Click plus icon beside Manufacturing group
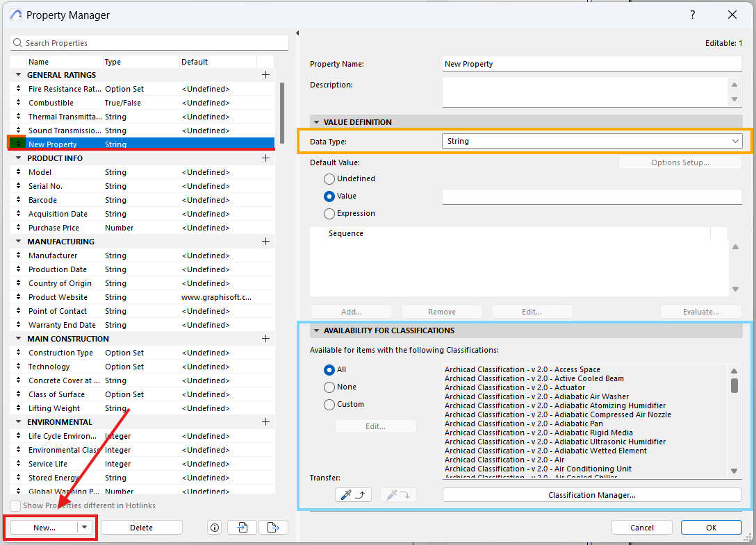The image size is (756, 545). pyautogui.click(x=265, y=242)
